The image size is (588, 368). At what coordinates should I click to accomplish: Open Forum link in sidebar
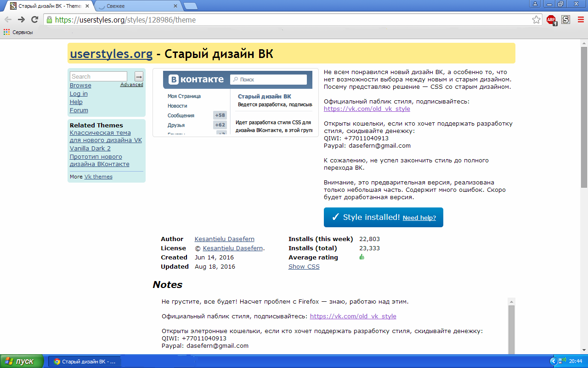(x=79, y=110)
